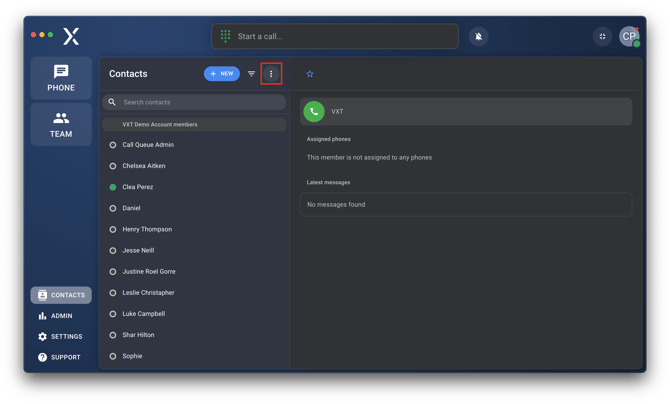The height and width of the screenshot is (404, 670).
Task: Open Settings from the sidebar
Action: pos(61,337)
